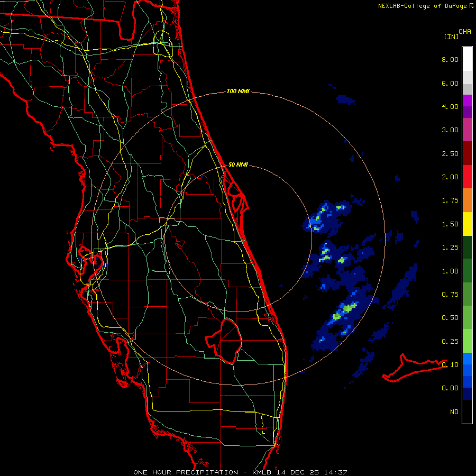Click the KMLB radar site identifier

pos(263,472)
